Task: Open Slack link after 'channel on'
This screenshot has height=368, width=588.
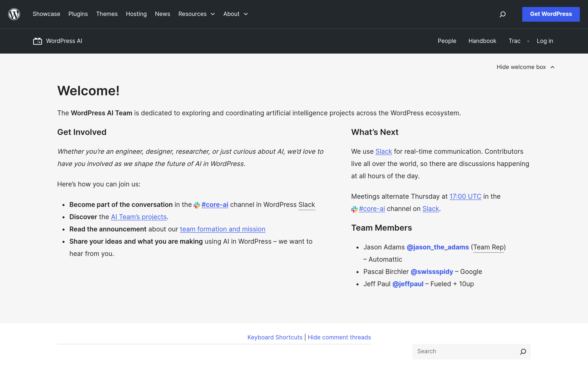Action: pyautogui.click(x=431, y=209)
